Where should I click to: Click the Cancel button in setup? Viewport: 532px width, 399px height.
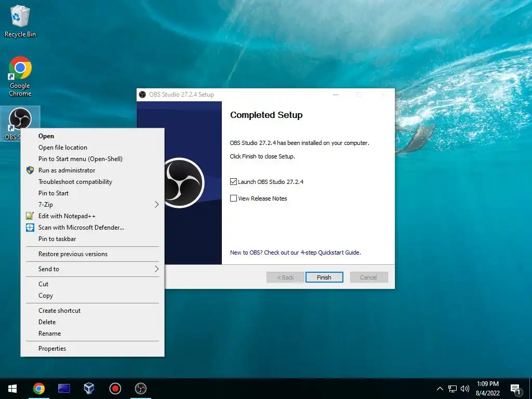pos(369,277)
